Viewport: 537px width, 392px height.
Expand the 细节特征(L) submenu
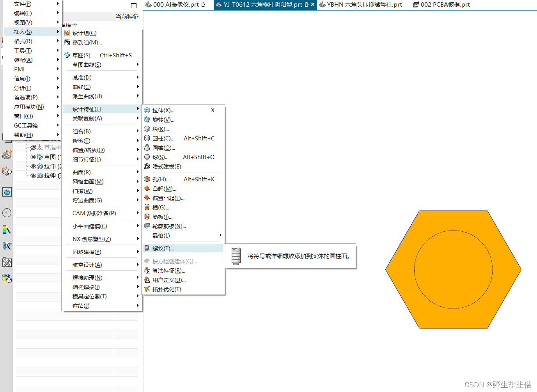pyautogui.click(x=102, y=160)
